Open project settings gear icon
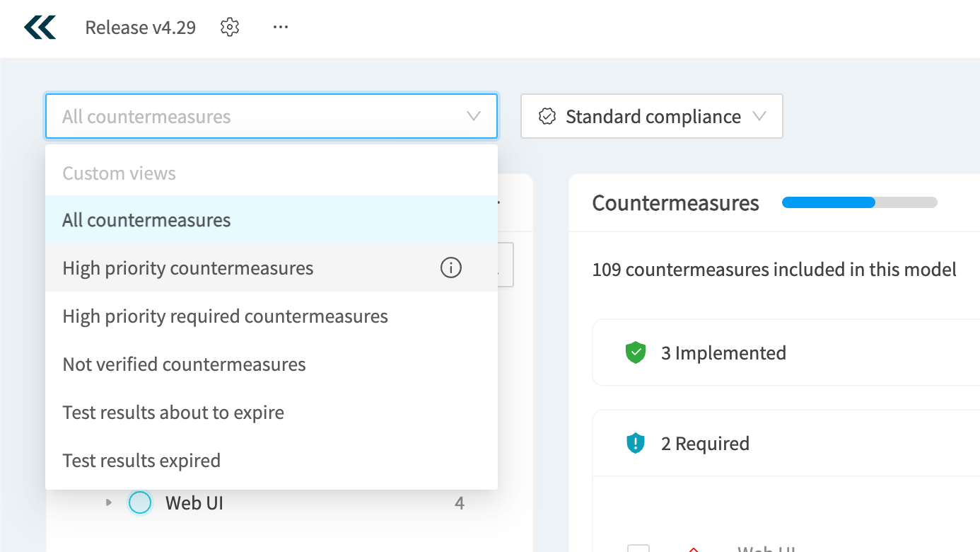This screenshot has height=552, width=980. pos(230,28)
